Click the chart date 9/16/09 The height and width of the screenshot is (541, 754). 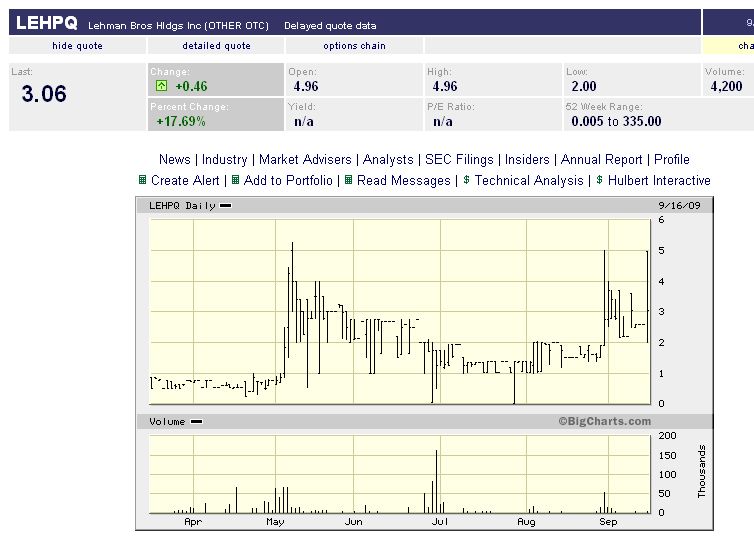tap(679, 205)
